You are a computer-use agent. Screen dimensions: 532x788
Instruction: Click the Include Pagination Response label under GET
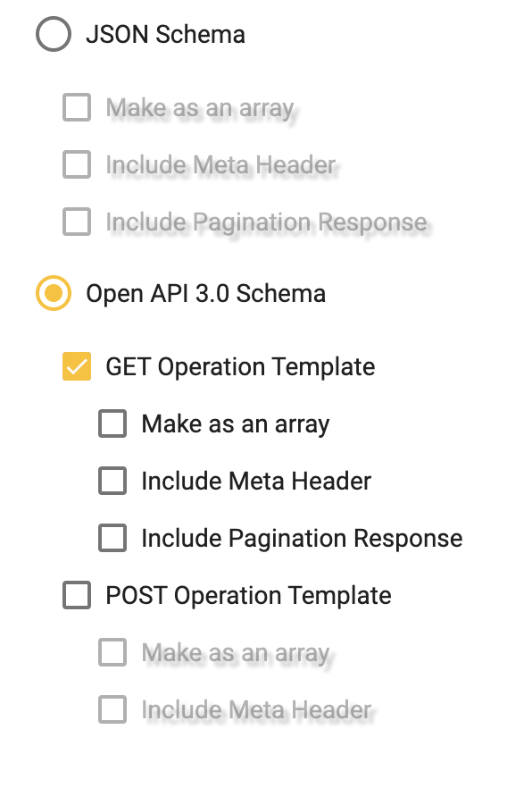pos(301,538)
